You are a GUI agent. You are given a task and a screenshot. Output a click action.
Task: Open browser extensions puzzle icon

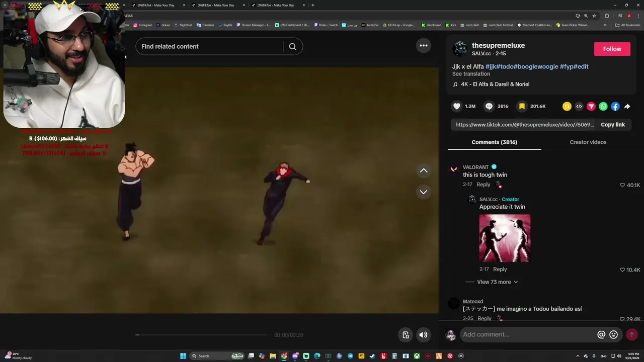click(607, 16)
